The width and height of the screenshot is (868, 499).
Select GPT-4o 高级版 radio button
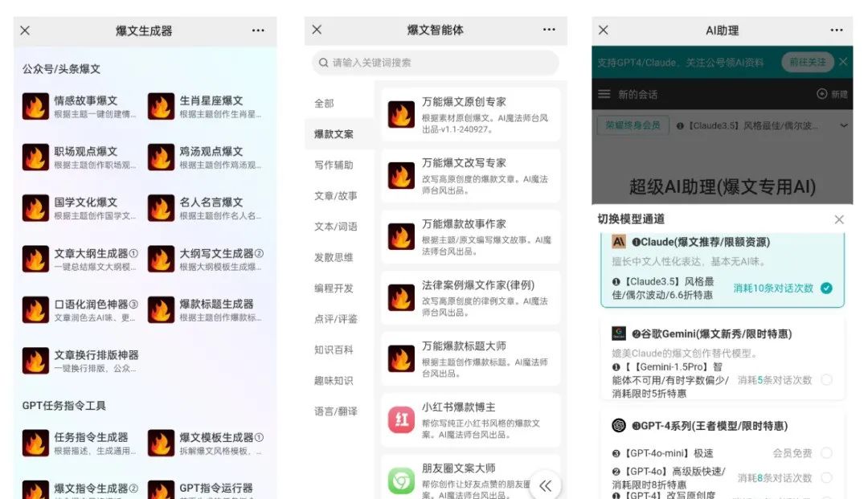click(x=826, y=477)
